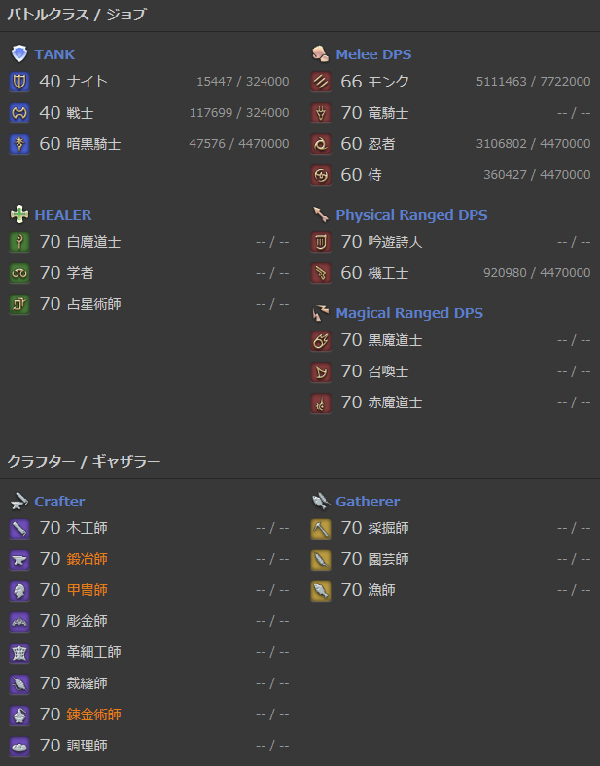
Task: Click the TANK role heading
Action: click(55, 54)
